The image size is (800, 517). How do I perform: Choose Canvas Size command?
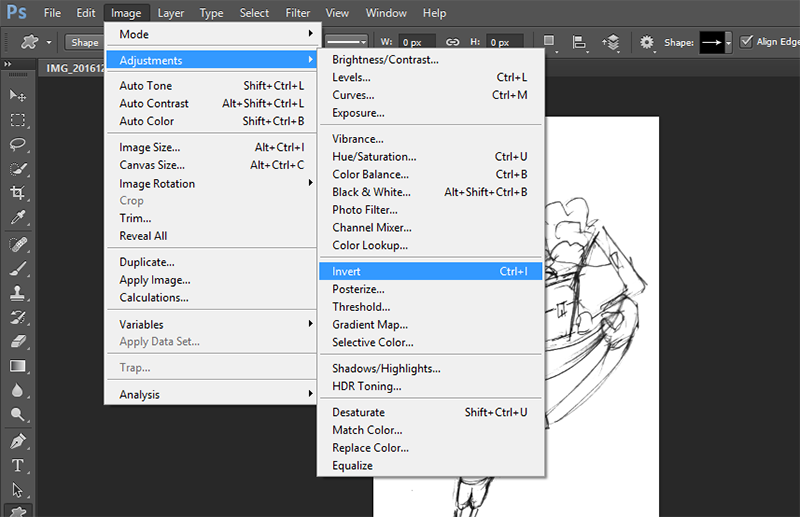pos(214,165)
